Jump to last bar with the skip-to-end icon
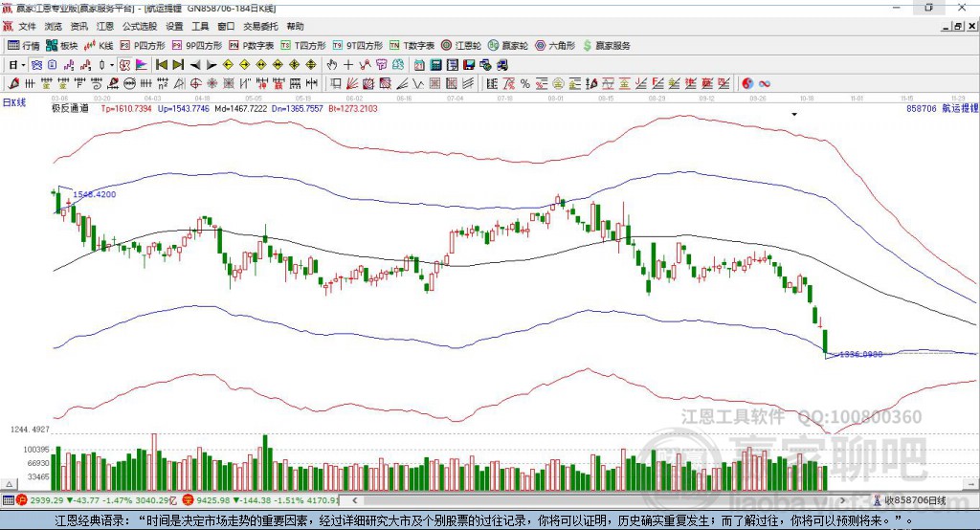 pyautogui.click(x=178, y=65)
